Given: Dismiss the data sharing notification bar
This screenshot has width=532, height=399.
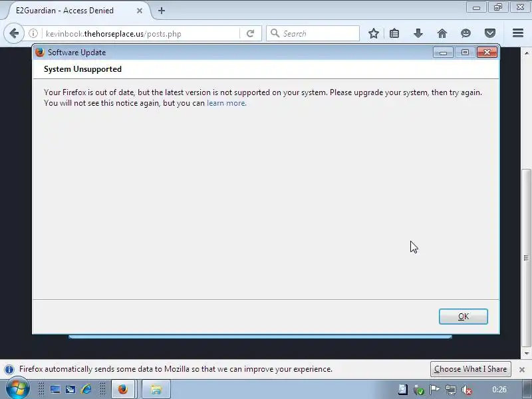Looking at the screenshot, I should [x=522, y=370].
